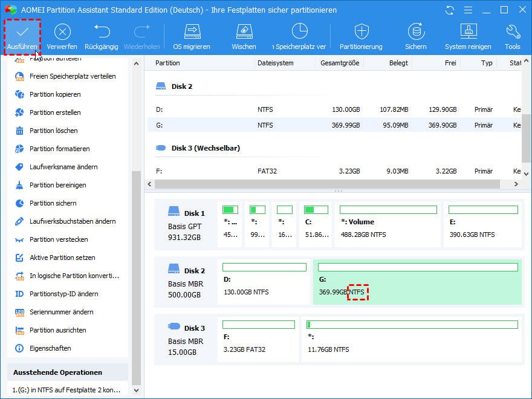This screenshot has width=532, height=399.
Task: Click Laufwerksbuchstaben ändern in sidebar
Action: (72, 221)
